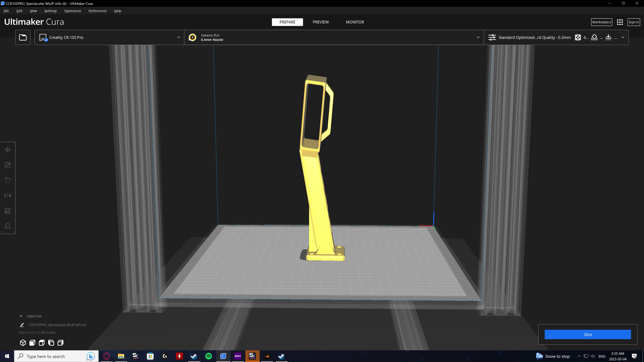
Task: Expand print settings panel chevron
Action: [x=623, y=38]
